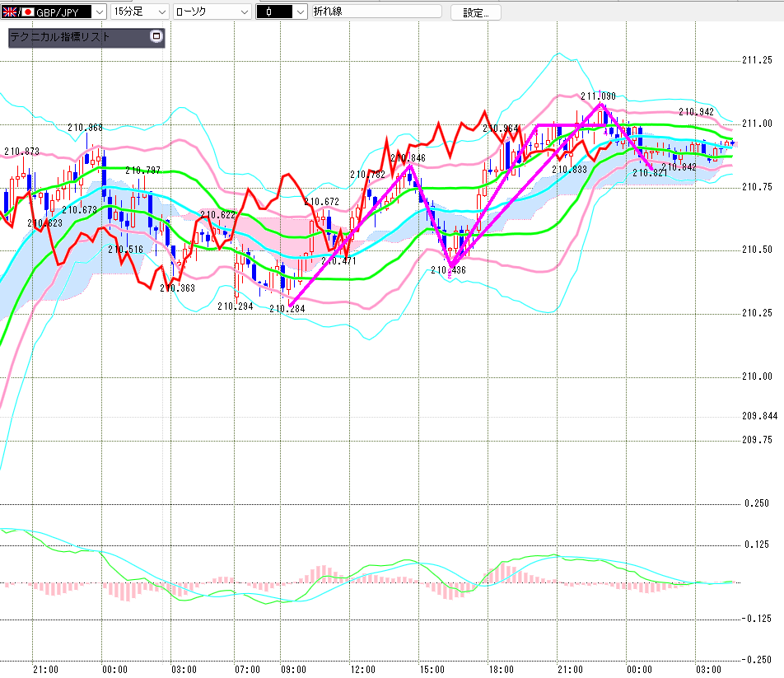Click the 210.942 price label
This screenshot has width=784, height=678.
tap(696, 112)
